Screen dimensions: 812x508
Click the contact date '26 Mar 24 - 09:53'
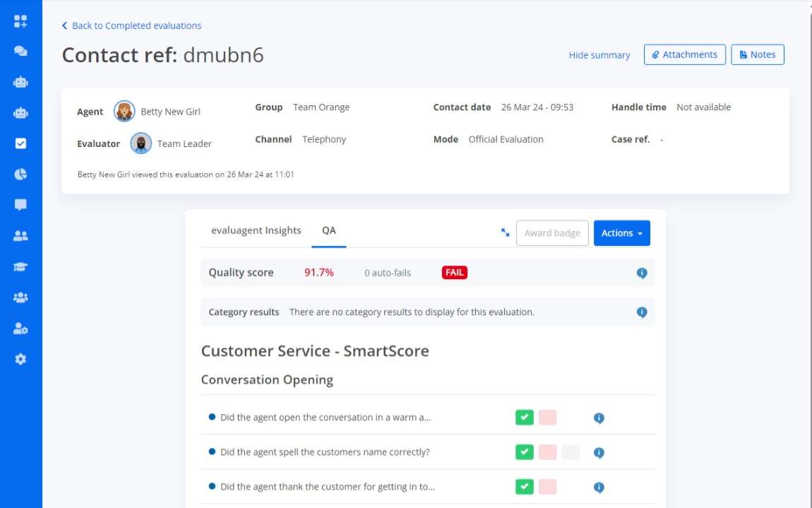[x=537, y=107]
